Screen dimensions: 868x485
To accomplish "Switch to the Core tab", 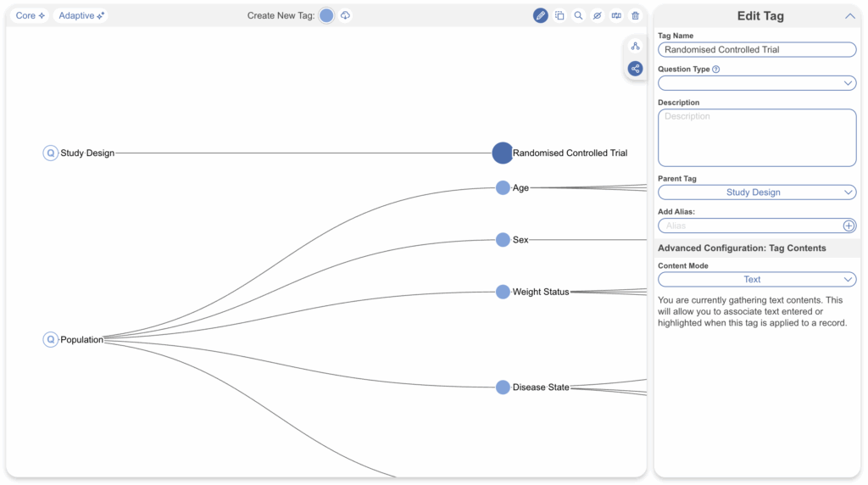I will coord(31,15).
